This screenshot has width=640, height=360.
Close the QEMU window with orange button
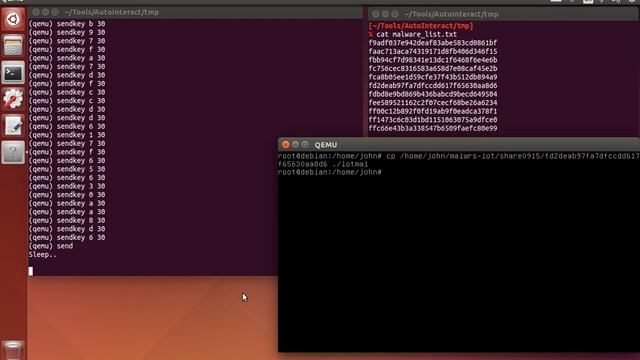[286, 144]
